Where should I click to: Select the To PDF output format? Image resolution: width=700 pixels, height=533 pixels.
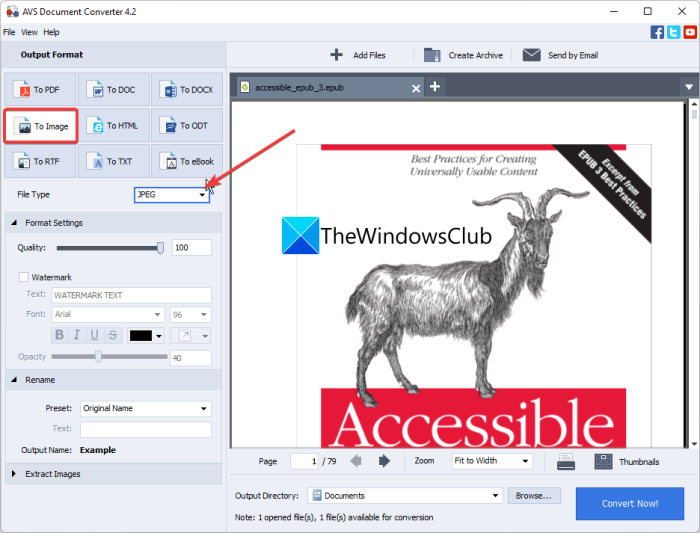[40, 90]
